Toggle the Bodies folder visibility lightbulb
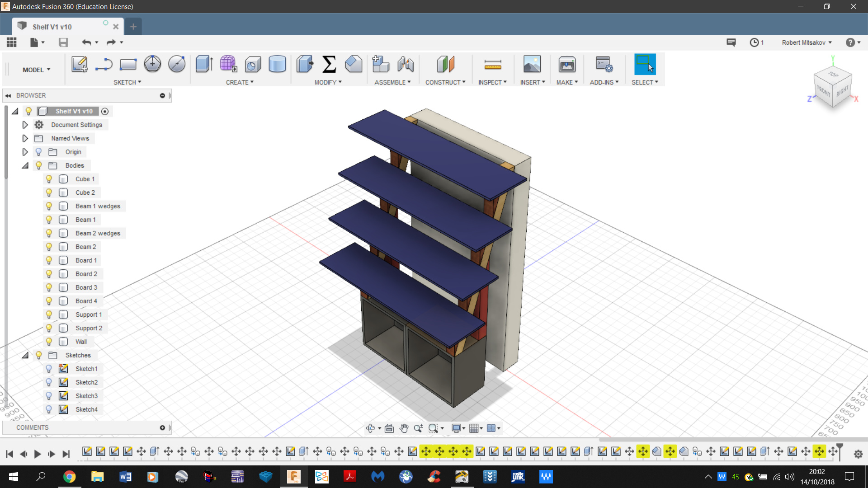868x488 pixels. tap(39, 165)
